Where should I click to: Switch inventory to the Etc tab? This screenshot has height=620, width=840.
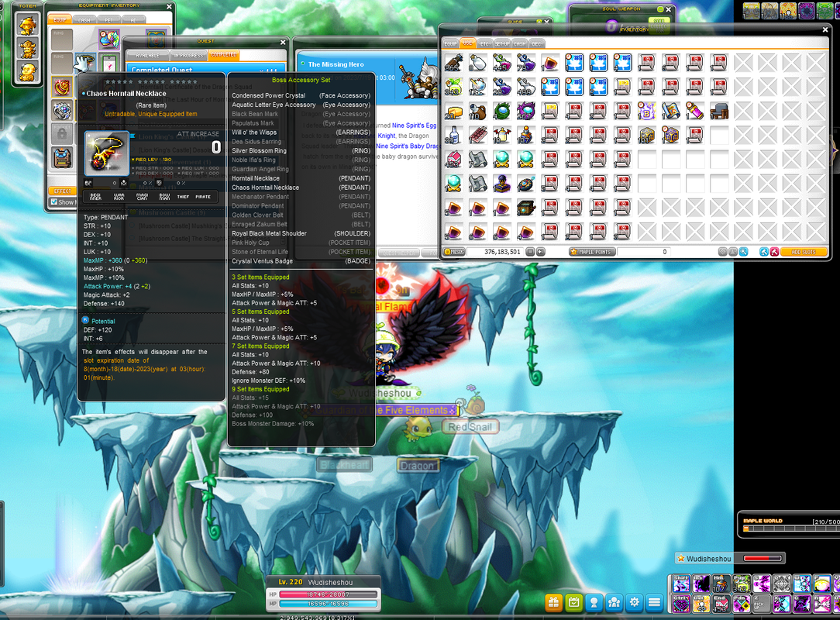click(x=485, y=43)
